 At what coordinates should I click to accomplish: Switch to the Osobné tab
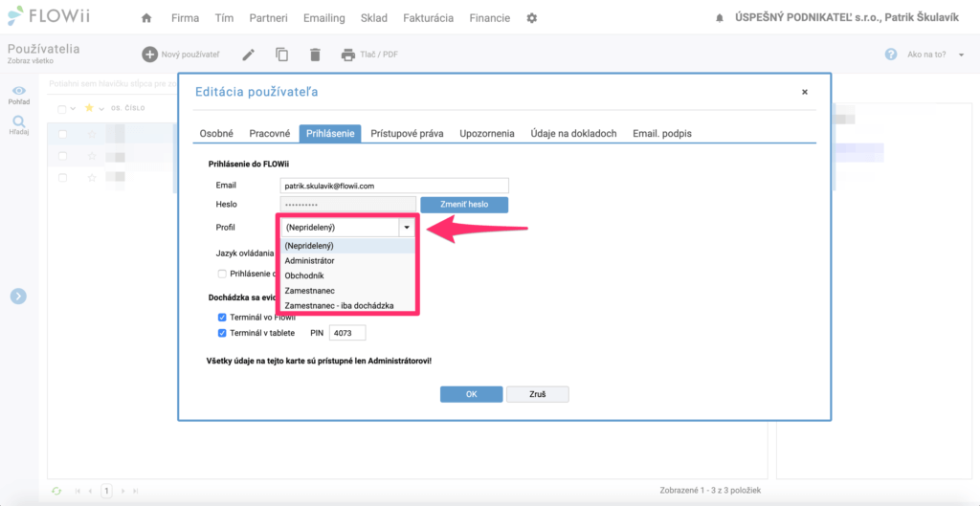coord(216,134)
